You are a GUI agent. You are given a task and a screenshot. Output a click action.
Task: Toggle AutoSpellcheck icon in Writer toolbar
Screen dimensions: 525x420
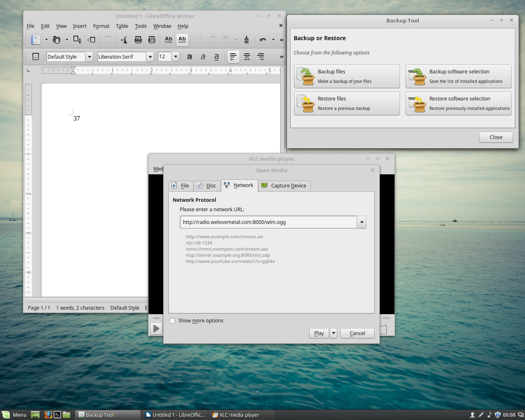click(x=182, y=40)
